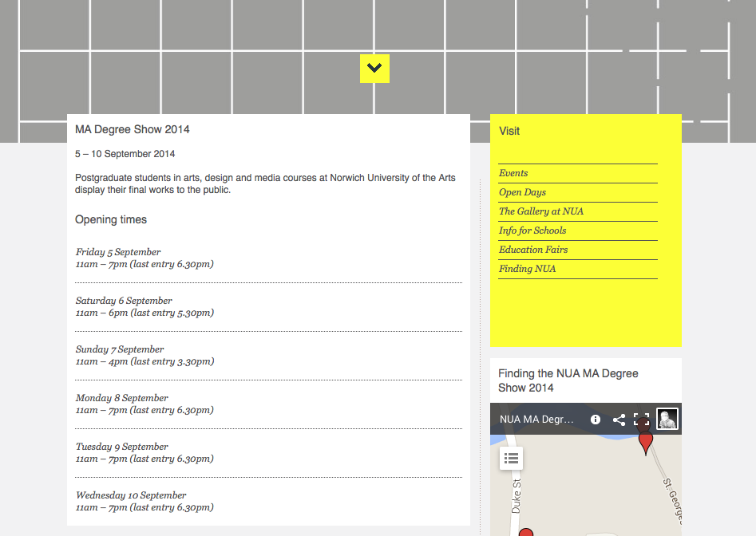Click the Finding NUA link
This screenshot has width=756, height=536.
click(x=527, y=269)
